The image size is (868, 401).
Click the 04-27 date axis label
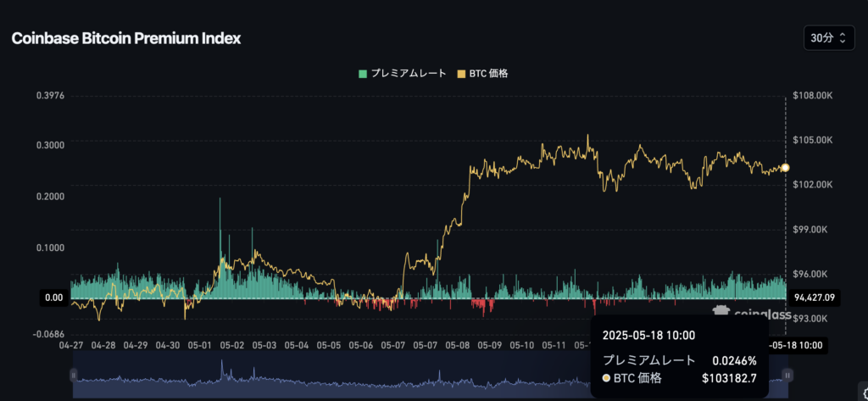pos(70,345)
